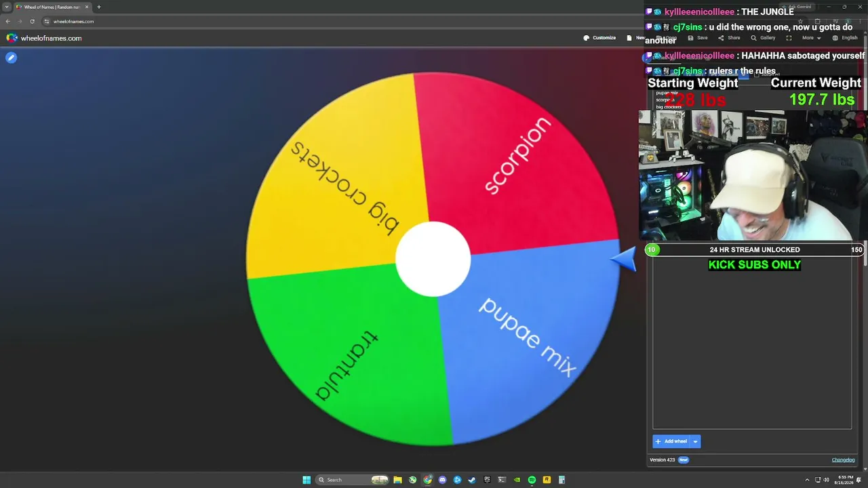
Task: Click the New version badge
Action: tap(683, 460)
